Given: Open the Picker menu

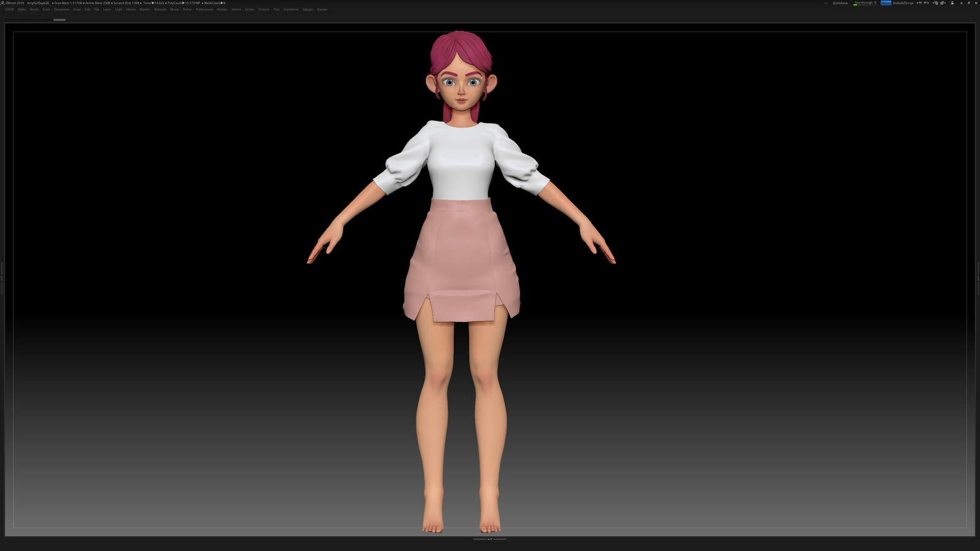Looking at the screenshot, I should tap(187, 9).
